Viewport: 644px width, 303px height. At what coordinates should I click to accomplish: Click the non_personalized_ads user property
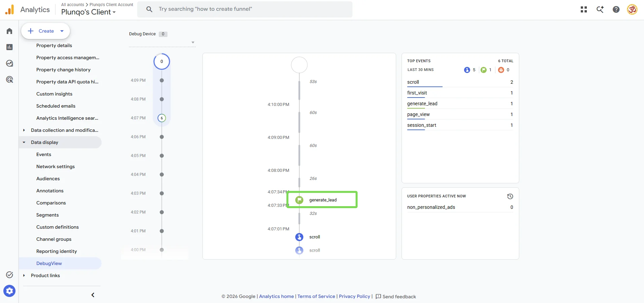(x=460, y=207)
